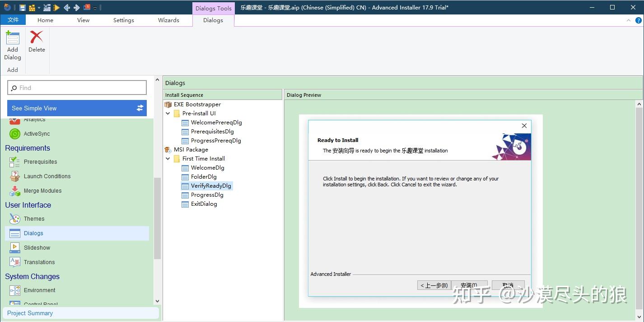The image size is (644, 322).
Task: Click the Dialogs Tools contextual tab header
Action: [x=214, y=8]
